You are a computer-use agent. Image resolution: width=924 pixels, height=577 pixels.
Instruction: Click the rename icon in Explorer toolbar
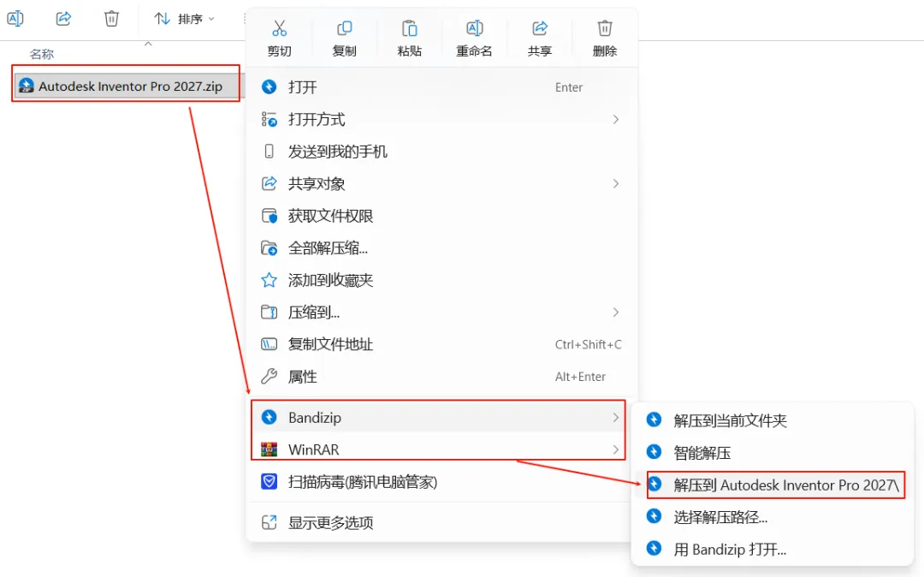pos(15,19)
